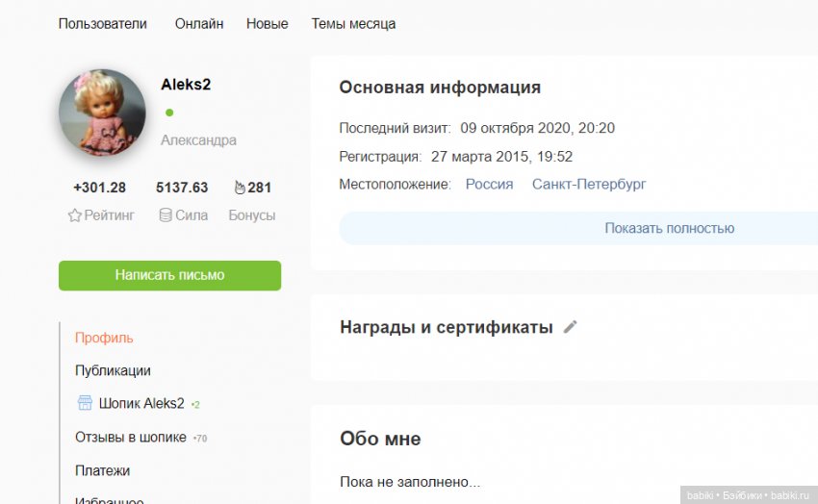The image size is (818, 504).
Task: Click the coin stack icon beside Сила
Action: point(166,215)
